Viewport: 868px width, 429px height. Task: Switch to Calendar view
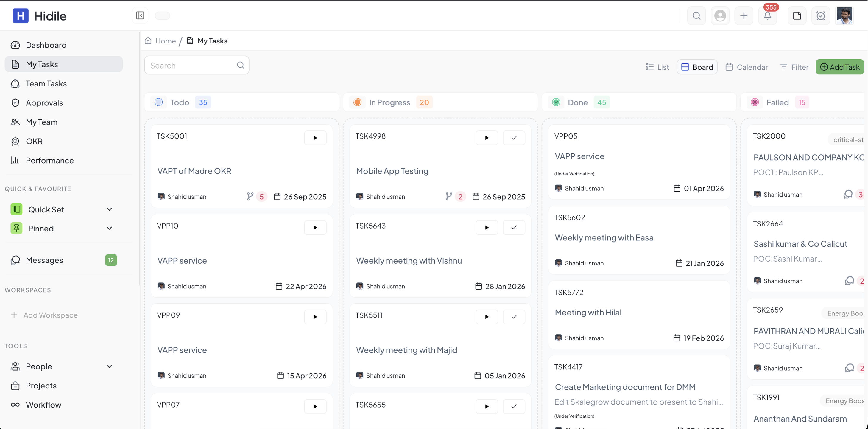pos(747,67)
